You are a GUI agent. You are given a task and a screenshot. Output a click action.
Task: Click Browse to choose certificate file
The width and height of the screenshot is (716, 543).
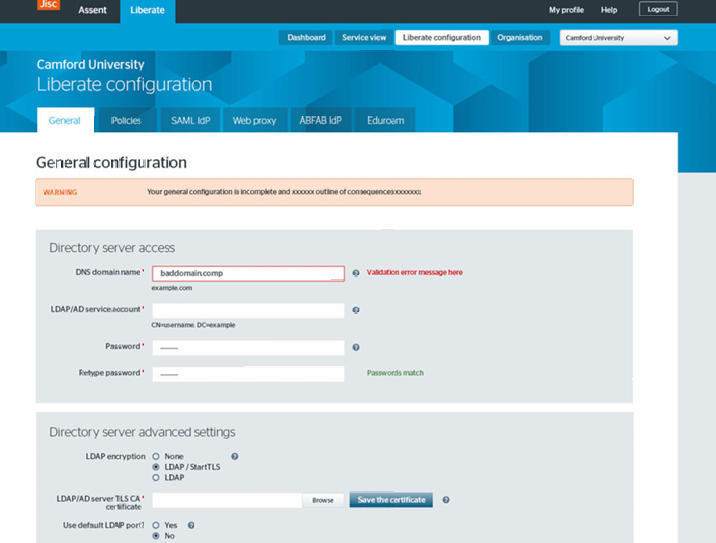click(x=323, y=500)
